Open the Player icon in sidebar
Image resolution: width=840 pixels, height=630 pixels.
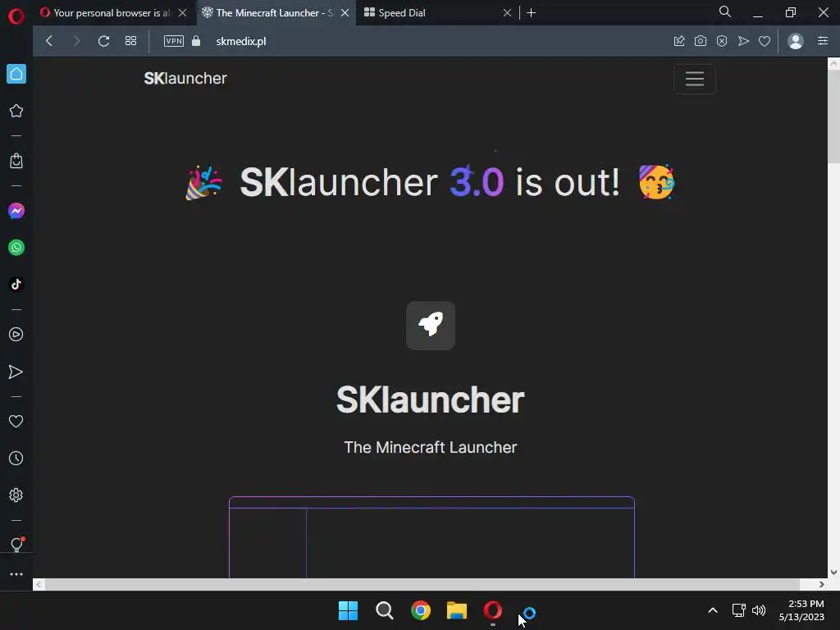(16, 335)
